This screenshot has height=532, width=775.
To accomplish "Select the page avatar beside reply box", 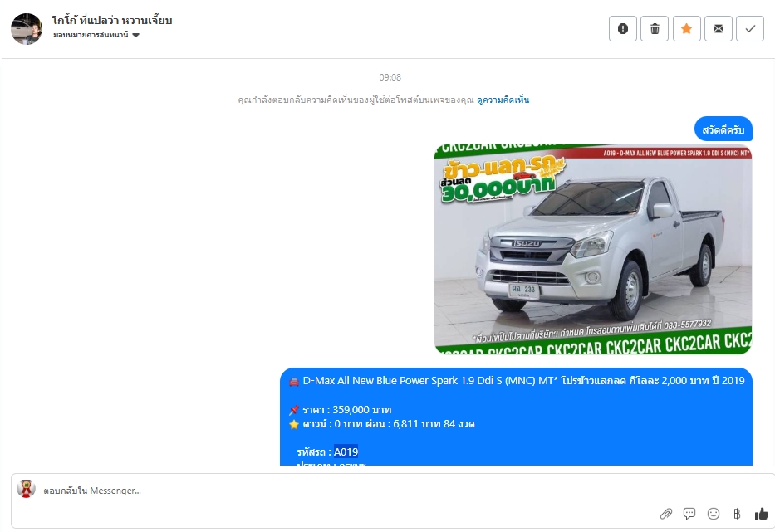I will tap(27, 489).
